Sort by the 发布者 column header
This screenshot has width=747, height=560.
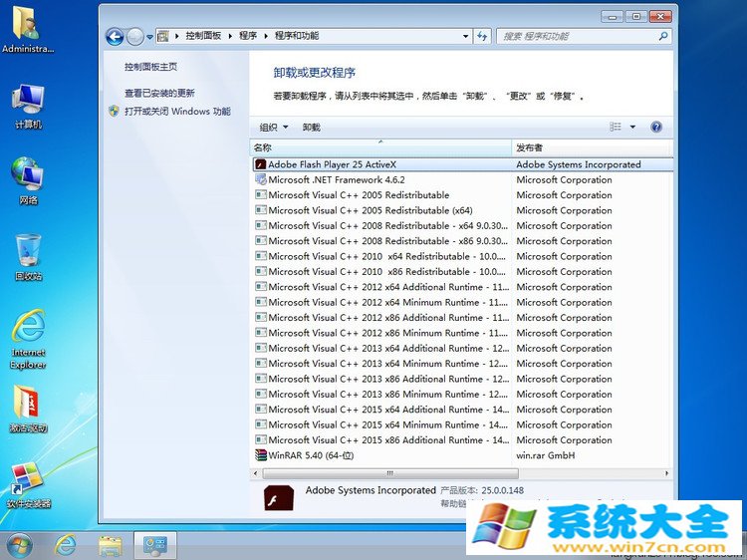click(593, 147)
